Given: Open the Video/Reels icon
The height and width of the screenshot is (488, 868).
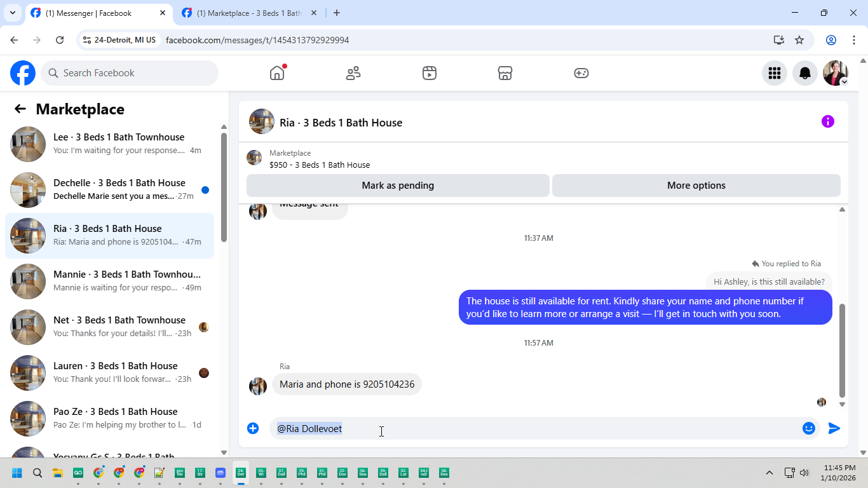Looking at the screenshot, I should click(430, 73).
